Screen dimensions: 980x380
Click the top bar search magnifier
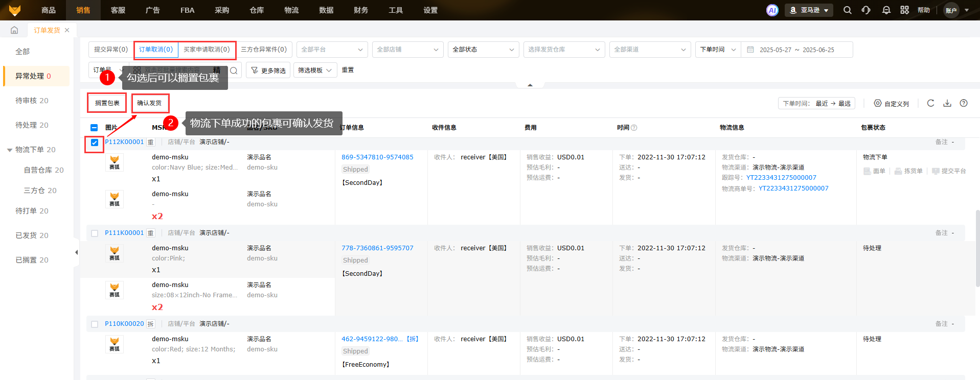[847, 10]
